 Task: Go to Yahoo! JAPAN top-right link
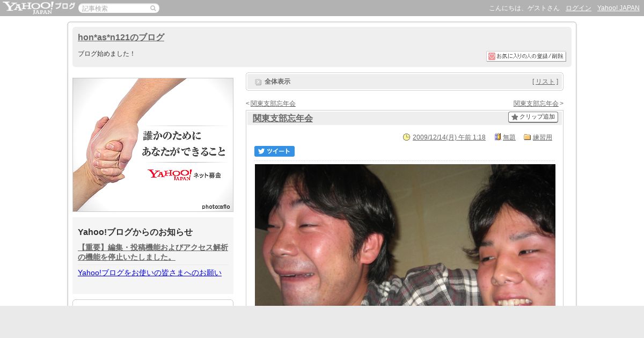pos(618,8)
